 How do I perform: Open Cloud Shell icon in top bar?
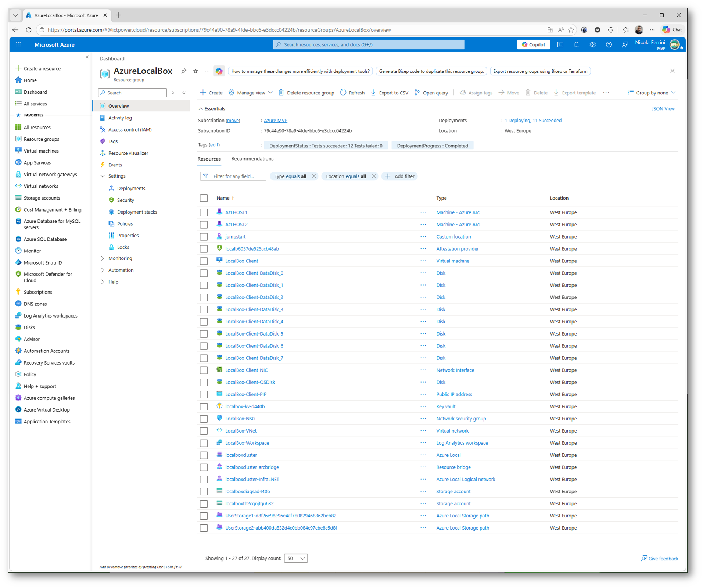click(560, 44)
